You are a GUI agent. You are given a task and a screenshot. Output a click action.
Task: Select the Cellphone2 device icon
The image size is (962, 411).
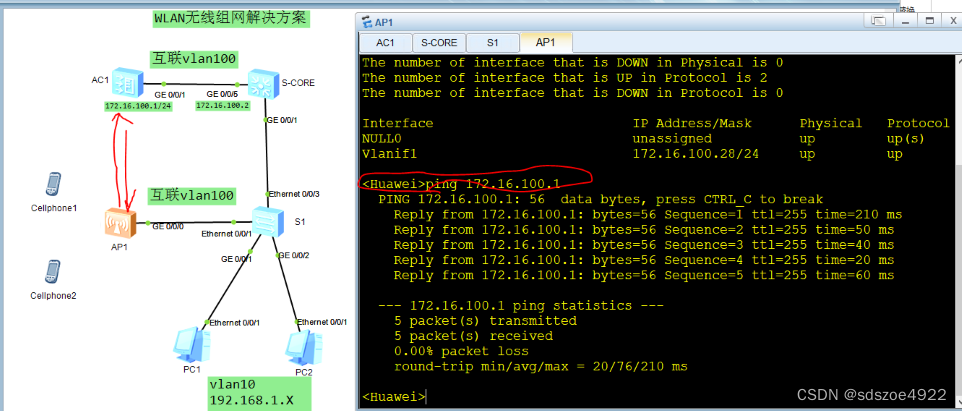pyautogui.click(x=54, y=273)
